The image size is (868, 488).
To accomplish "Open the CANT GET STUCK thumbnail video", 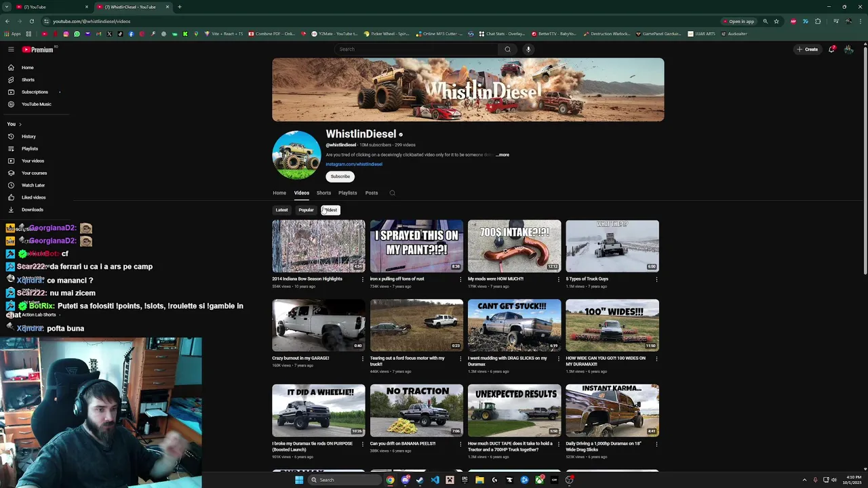I will pyautogui.click(x=515, y=325).
